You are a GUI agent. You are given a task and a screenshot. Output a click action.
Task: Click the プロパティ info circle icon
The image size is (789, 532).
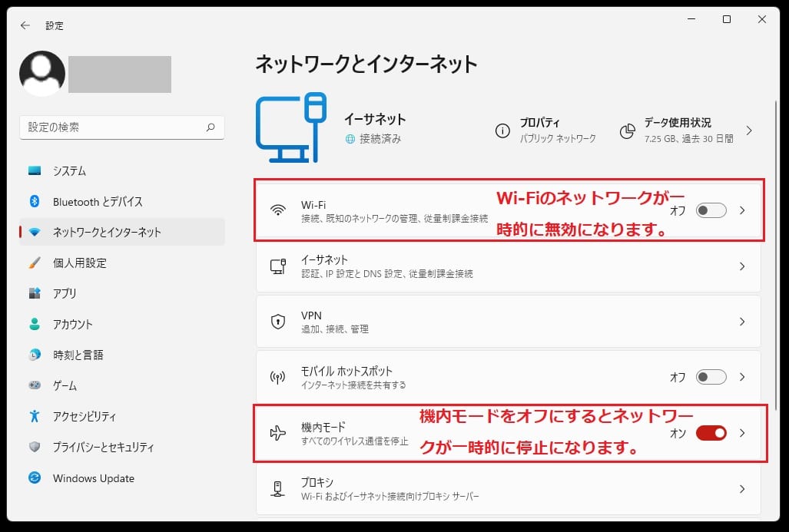click(x=502, y=131)
